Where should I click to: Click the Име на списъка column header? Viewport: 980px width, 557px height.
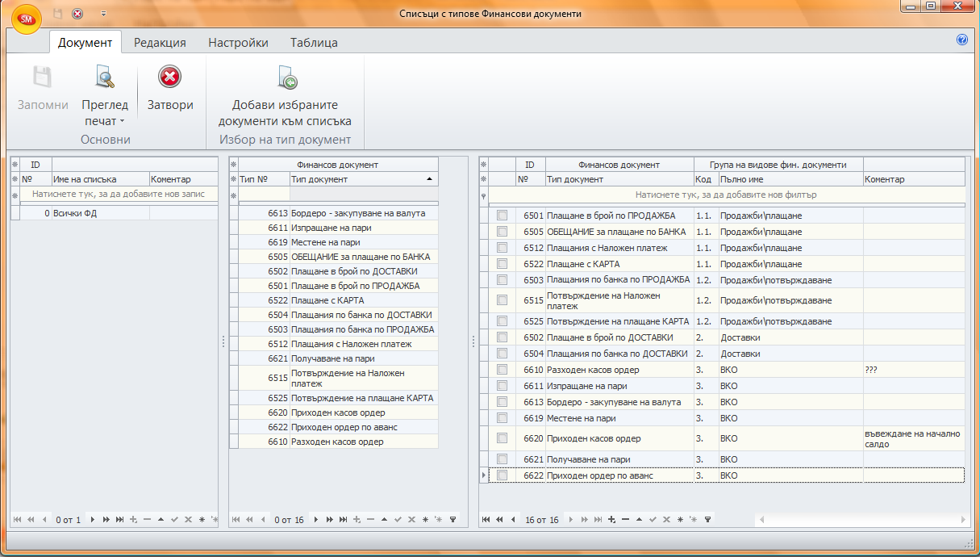[100, 179]
